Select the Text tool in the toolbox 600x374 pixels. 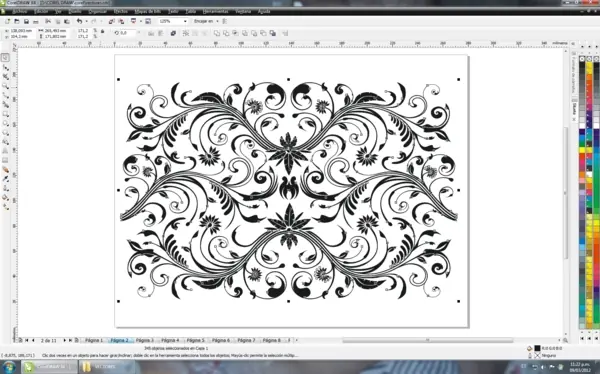coord(5,151)
